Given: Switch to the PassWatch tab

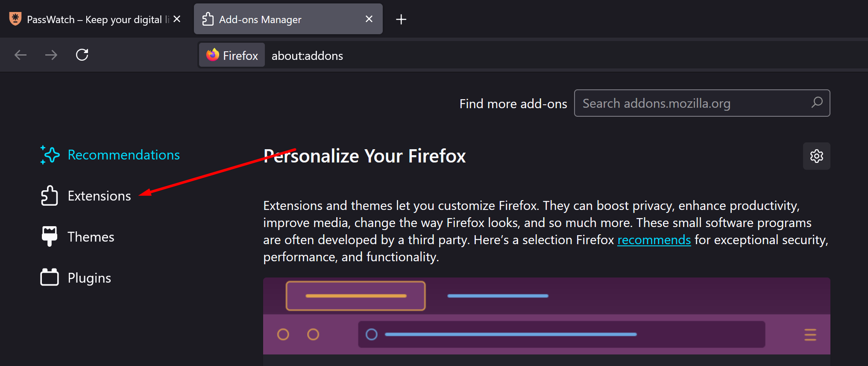Looking at the screenshot, I should tap(96, 19).
